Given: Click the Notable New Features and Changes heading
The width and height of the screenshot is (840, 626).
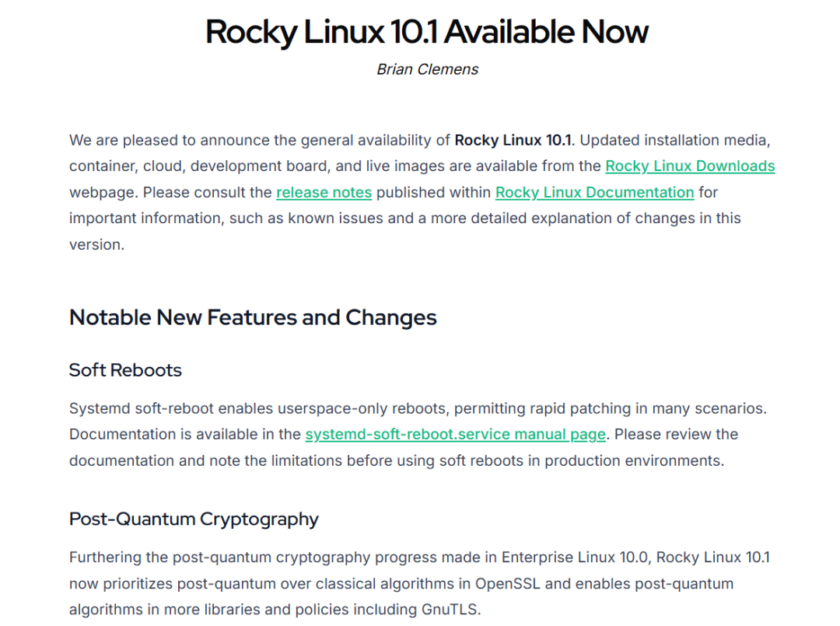Looking at the screenshot, I should 253,317.
